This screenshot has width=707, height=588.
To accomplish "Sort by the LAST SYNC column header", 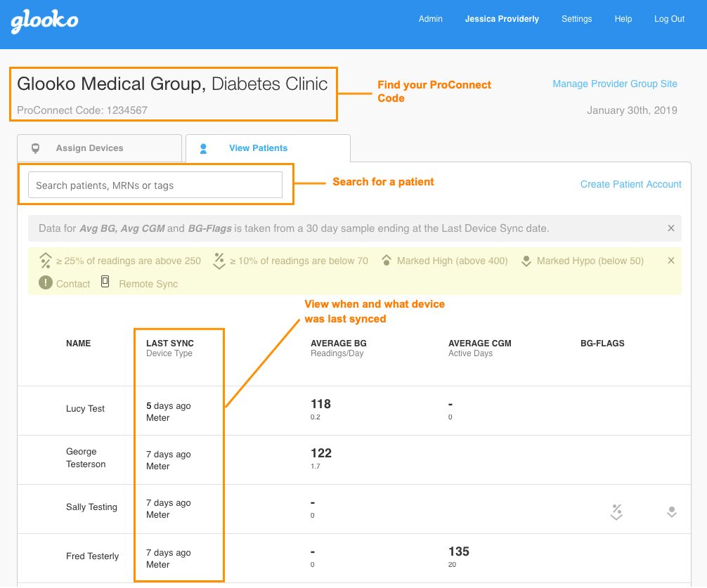I will (x=170, y=344).
